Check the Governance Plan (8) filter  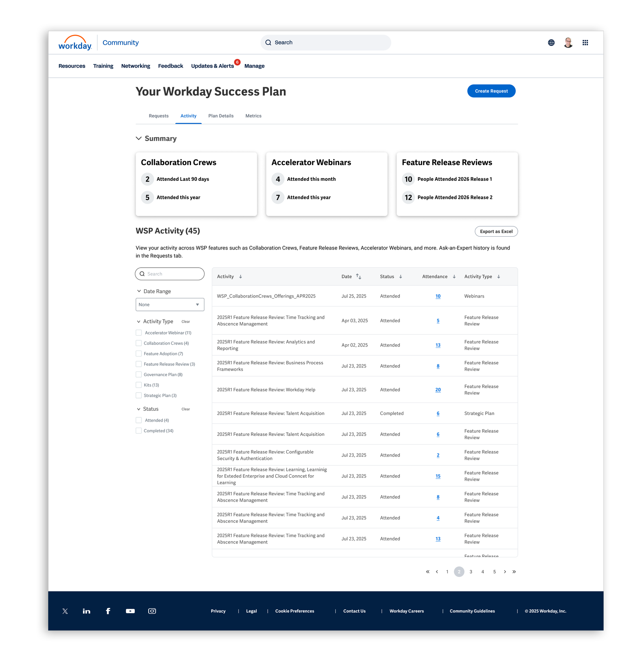pos(139,375)
